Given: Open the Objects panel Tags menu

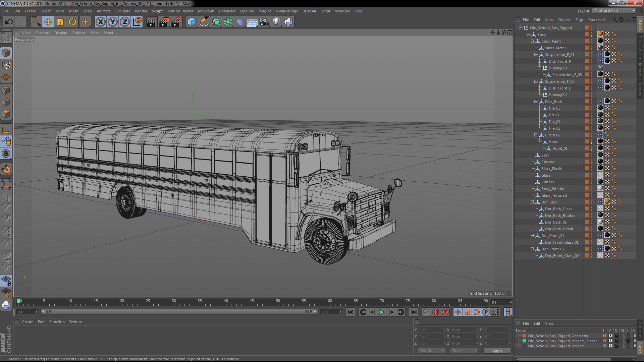Looking at the screenshot, I should 579,20.
